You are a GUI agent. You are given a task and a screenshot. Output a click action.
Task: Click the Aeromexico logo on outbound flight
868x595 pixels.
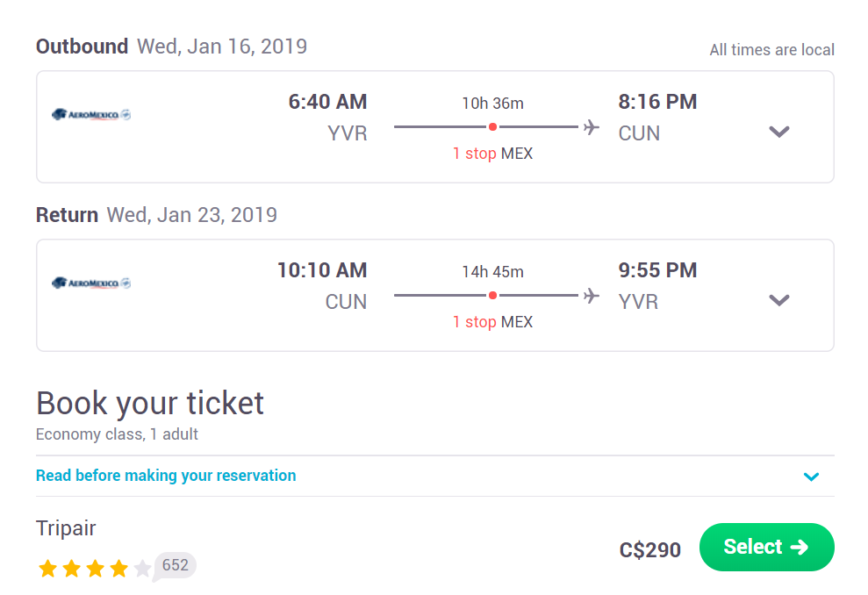click(x=90, y=115)
